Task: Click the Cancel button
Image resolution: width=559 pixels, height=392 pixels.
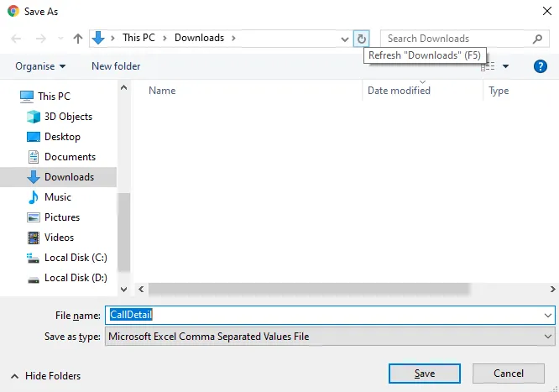Action: [509, 374]
